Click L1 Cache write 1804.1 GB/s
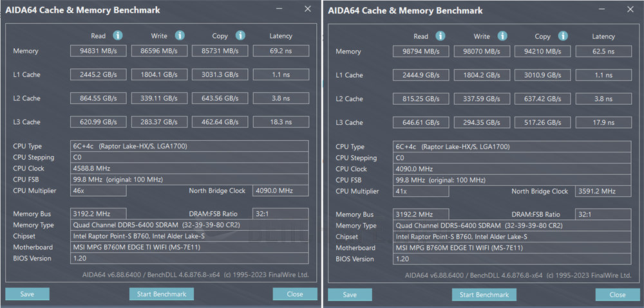This screenshot has width=644, height=308. (x=159, y=75)
